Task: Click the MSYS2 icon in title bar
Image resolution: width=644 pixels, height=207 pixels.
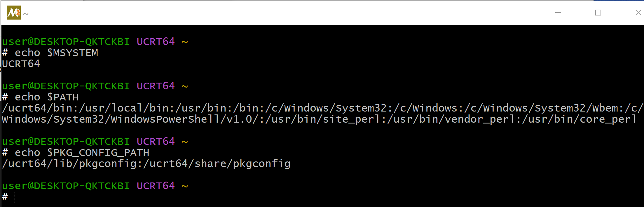Action: click(x=13, y=13)
